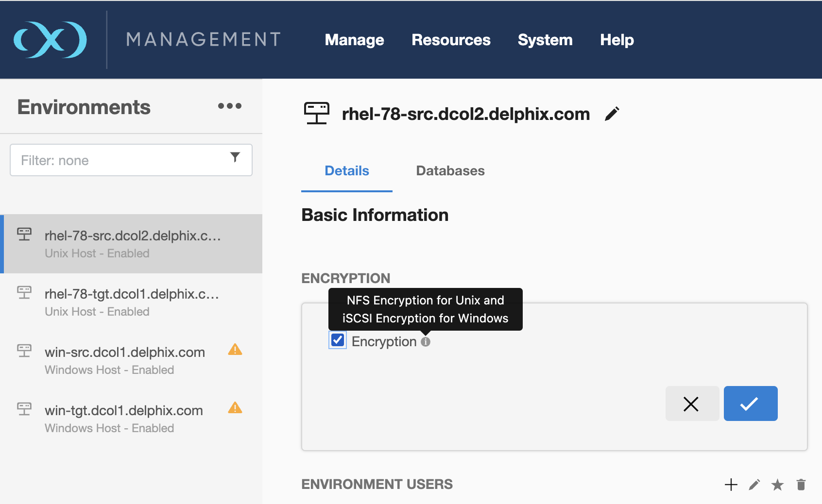This screenshot has width=822, height=504.
Task: Edit environment user with the pencil icon
Action: (x=754, y=485)
